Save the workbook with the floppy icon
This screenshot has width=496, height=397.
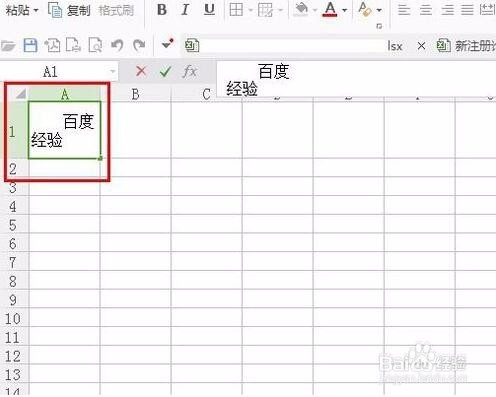click(x=30, y=45)
